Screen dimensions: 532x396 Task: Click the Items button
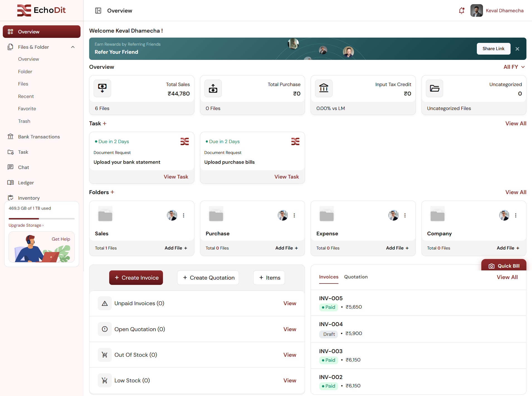pyautogui.click(x=269, y=278)
